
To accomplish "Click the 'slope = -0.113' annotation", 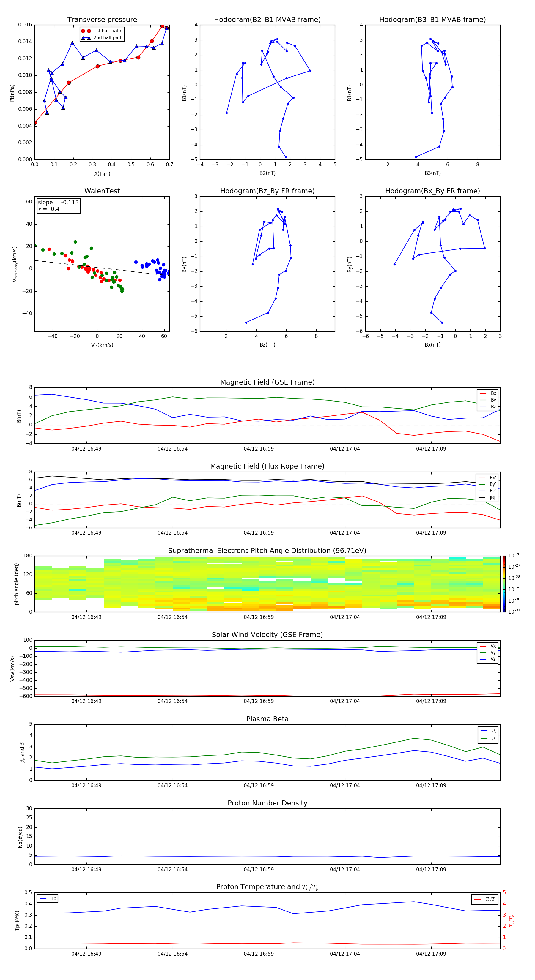I will tap(58, 203).
